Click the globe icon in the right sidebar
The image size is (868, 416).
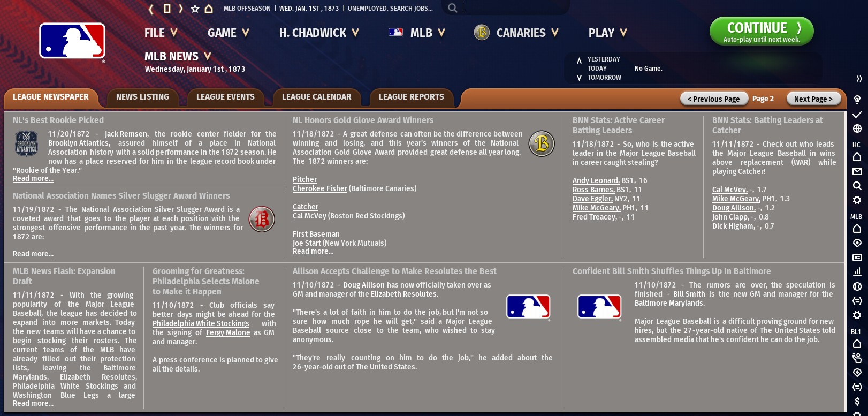click(x=857, y=128)
